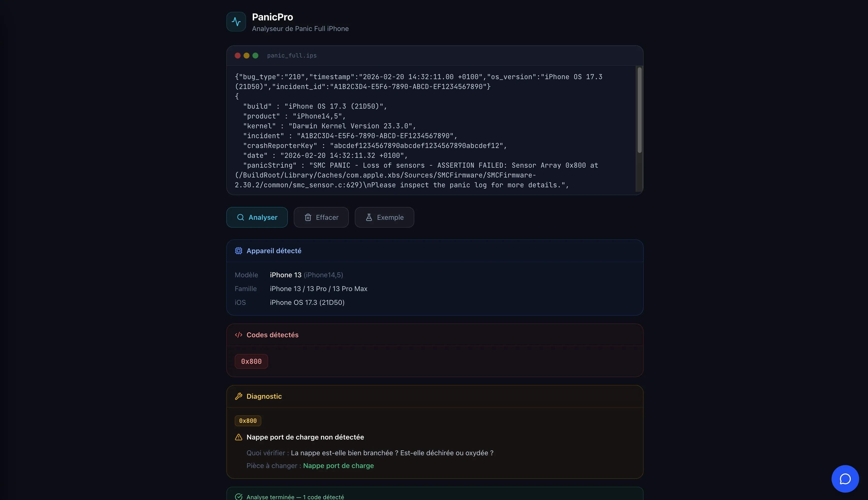This screenshot has height=500, width=868.
Task: Click the 'Modèle' label
Action: pyautogui.click(x=246, y=275)
